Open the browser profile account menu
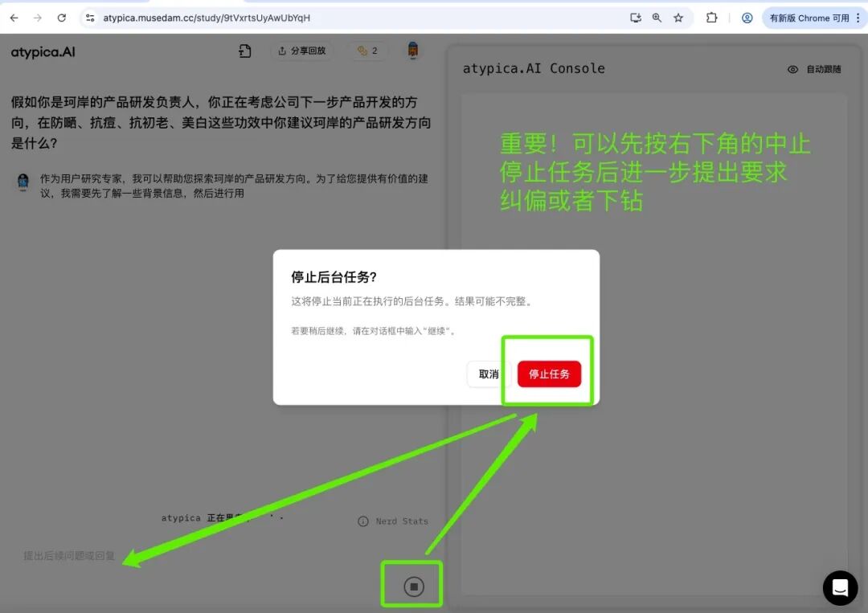868x613 pixels. [x=746, y=17]
